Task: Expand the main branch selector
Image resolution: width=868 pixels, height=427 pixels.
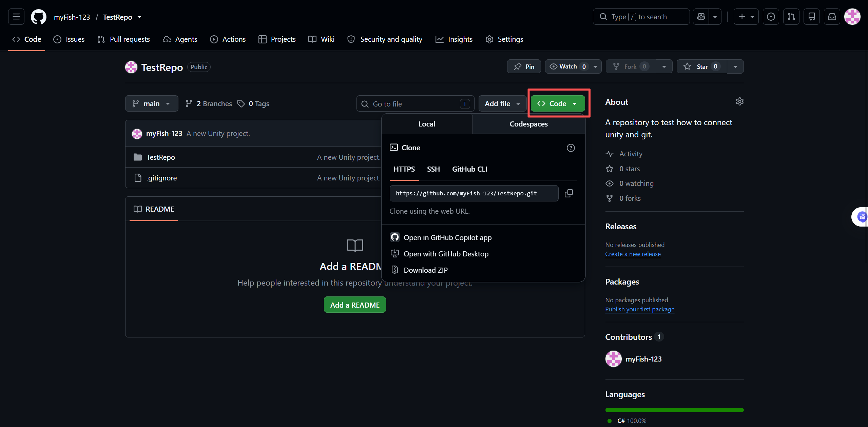Action: point(151,103)
